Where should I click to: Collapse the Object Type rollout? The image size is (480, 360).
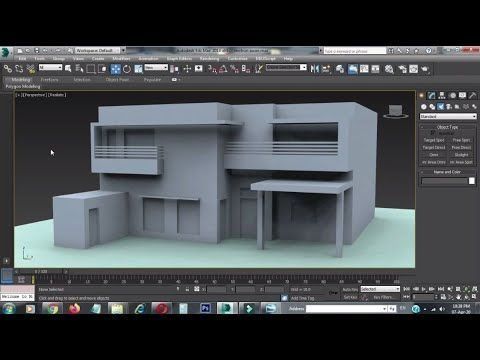point(447,127)
